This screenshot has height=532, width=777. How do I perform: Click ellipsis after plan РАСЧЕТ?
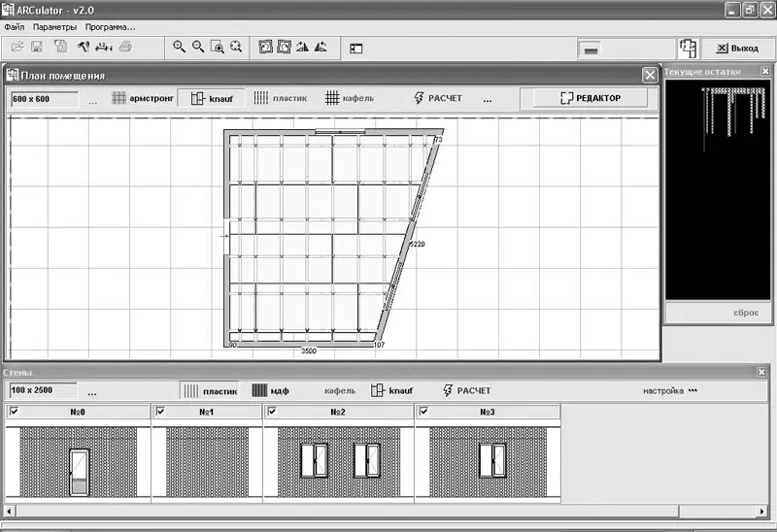[x=488, y=101]
